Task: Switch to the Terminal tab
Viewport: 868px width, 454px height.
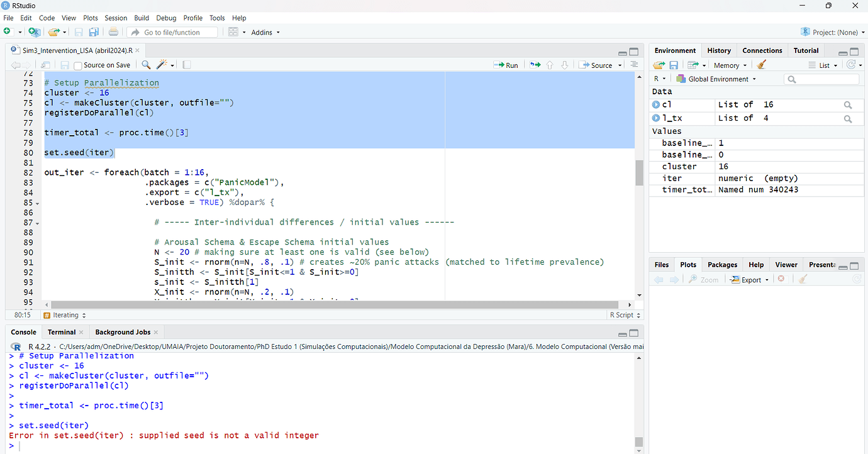Action: coord(63,331)
